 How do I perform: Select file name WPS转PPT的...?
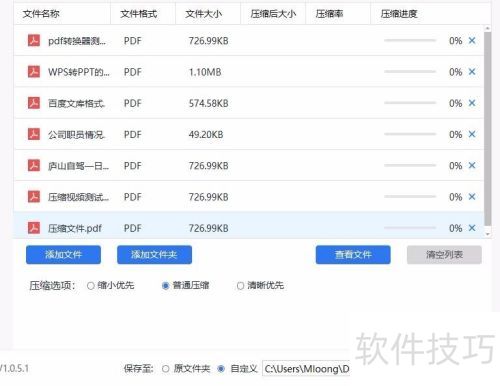tap(79, 72)
